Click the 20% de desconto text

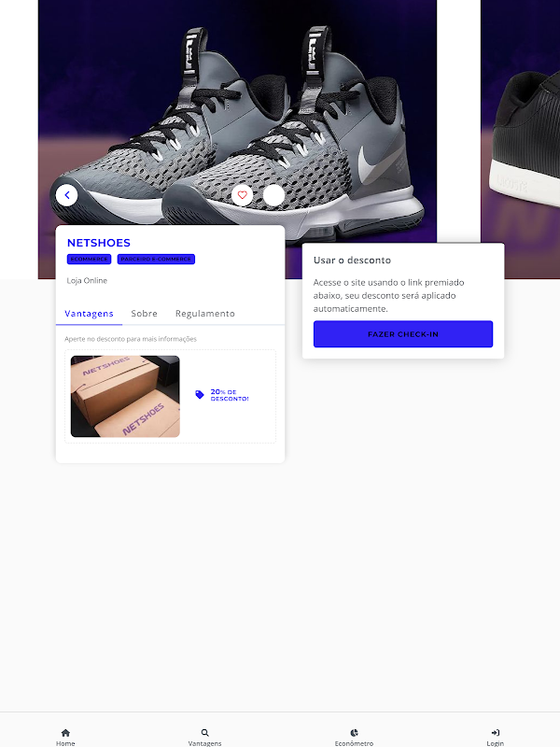click(x=230, y=395)
